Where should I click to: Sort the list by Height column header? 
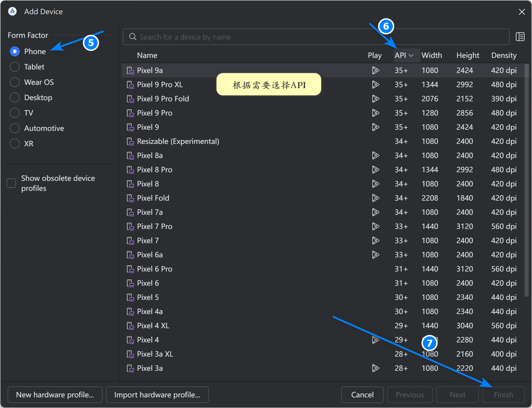coord(468,55)
